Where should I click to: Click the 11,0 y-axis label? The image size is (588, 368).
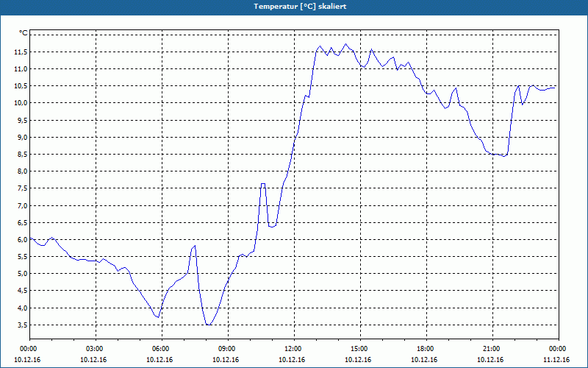(x=21, y=69)
